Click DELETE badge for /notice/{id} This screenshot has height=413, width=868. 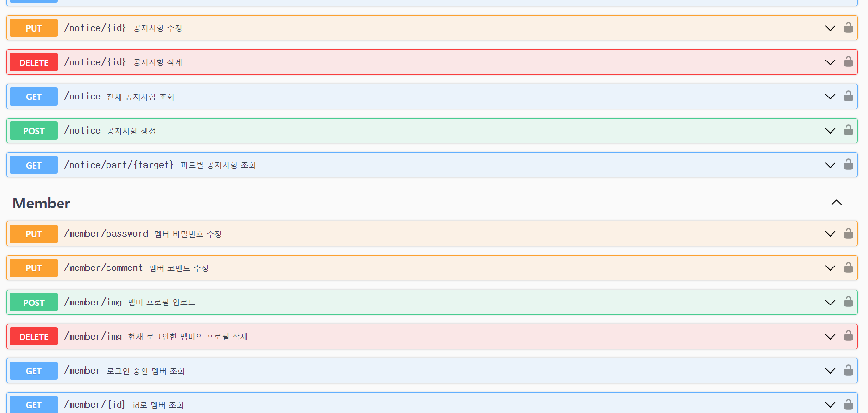(x=34, y=62)
